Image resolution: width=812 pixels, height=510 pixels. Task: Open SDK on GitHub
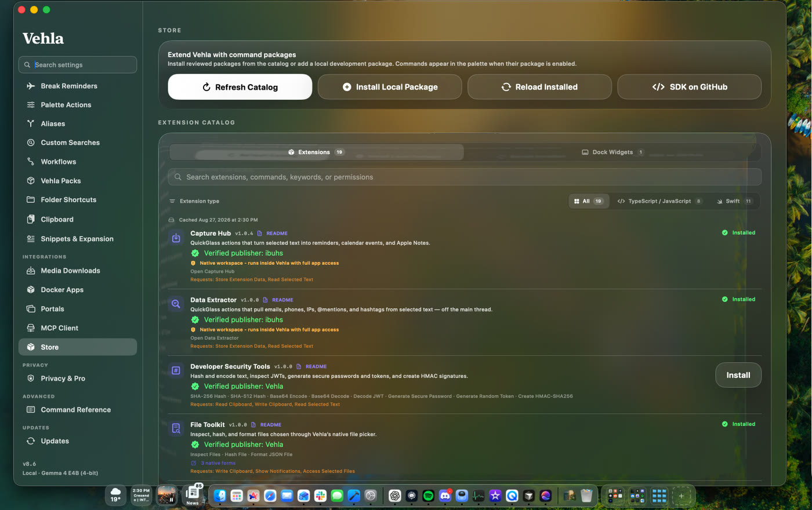point(690,87)
